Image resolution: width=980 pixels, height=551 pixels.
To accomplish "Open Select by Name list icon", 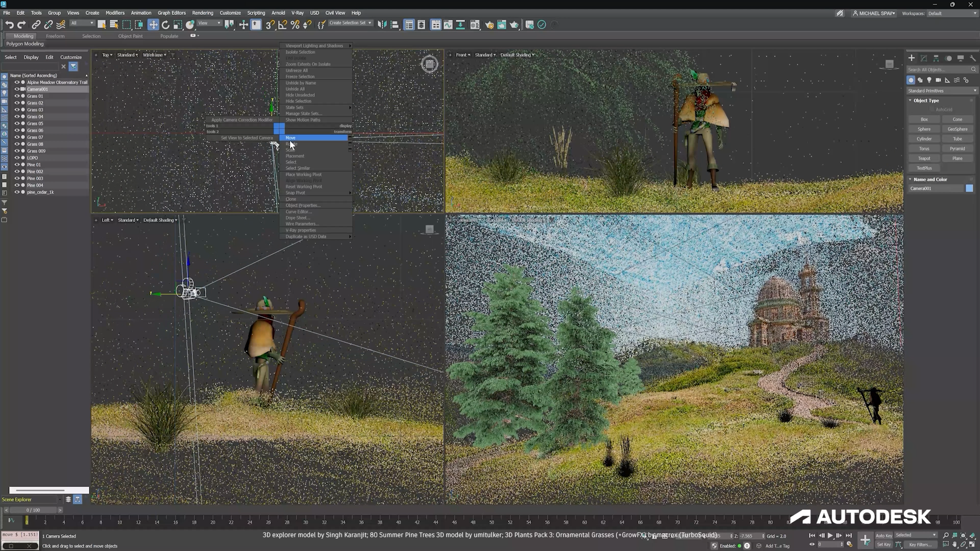I will tap(114, 24).
